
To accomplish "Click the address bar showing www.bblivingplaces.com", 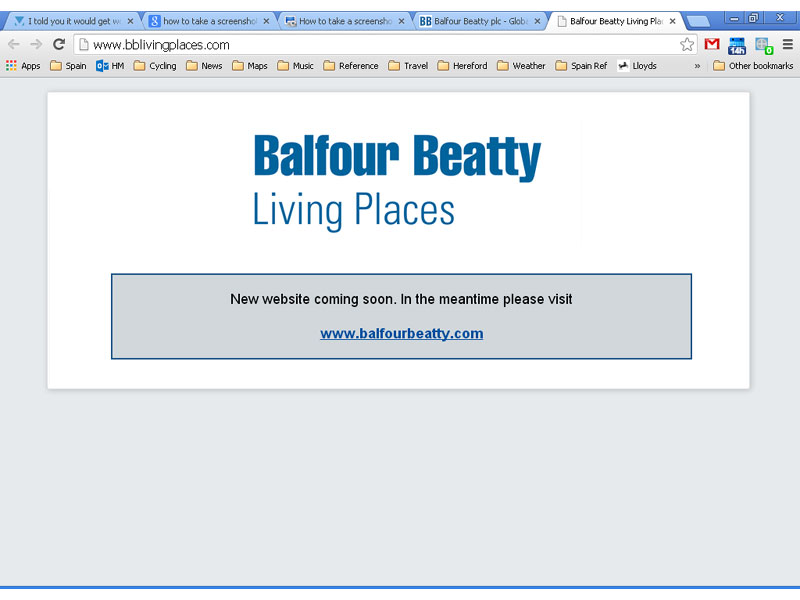I will point(384,45).
